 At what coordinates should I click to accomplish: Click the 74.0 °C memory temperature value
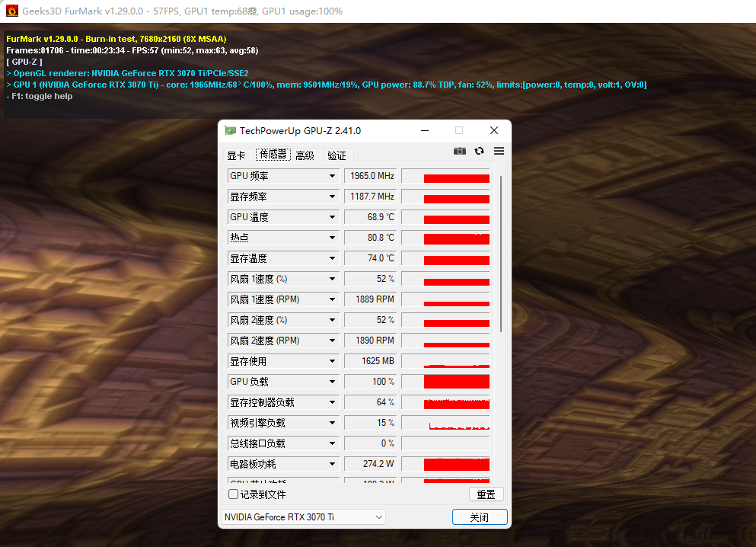(x=370, y=258)
